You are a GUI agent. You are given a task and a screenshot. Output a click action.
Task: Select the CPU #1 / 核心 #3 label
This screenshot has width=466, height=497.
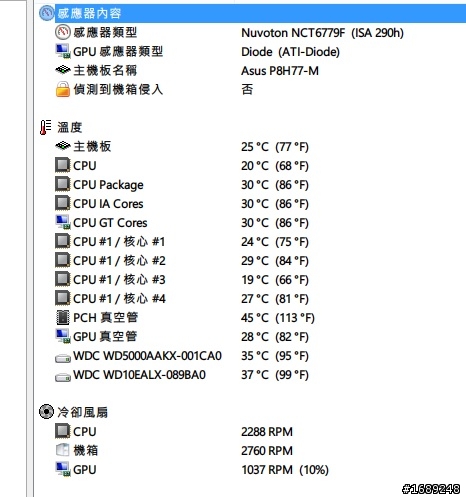pos(119,280)
